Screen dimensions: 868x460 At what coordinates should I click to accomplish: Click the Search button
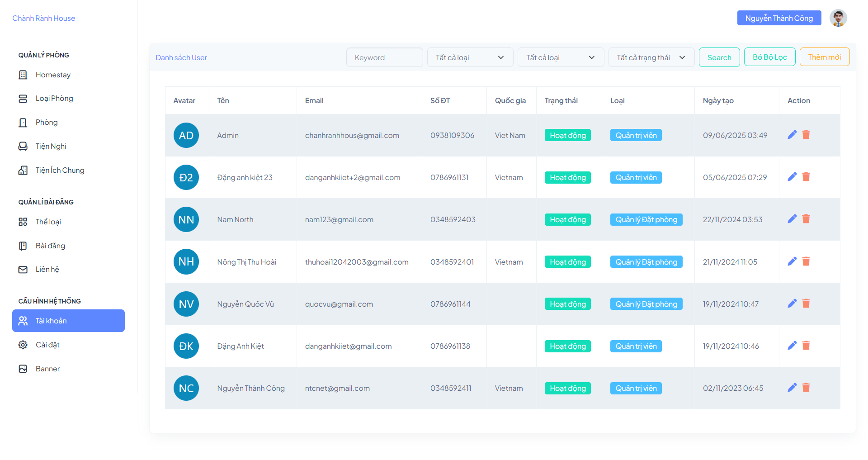719,57
